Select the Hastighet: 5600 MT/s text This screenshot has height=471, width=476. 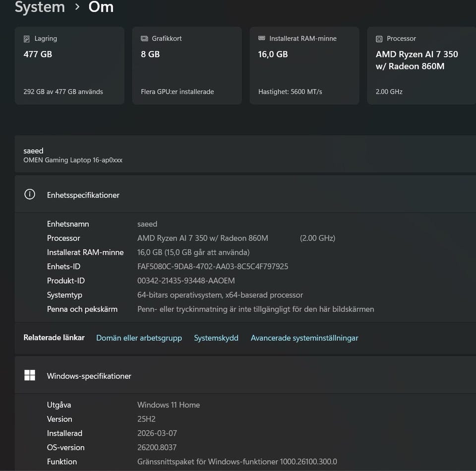click(290, 92)
